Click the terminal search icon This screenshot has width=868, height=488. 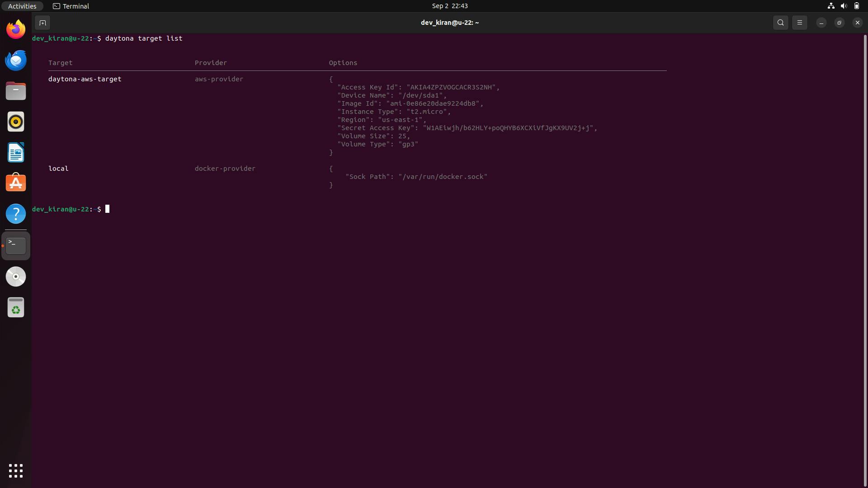tap(781, 23)
